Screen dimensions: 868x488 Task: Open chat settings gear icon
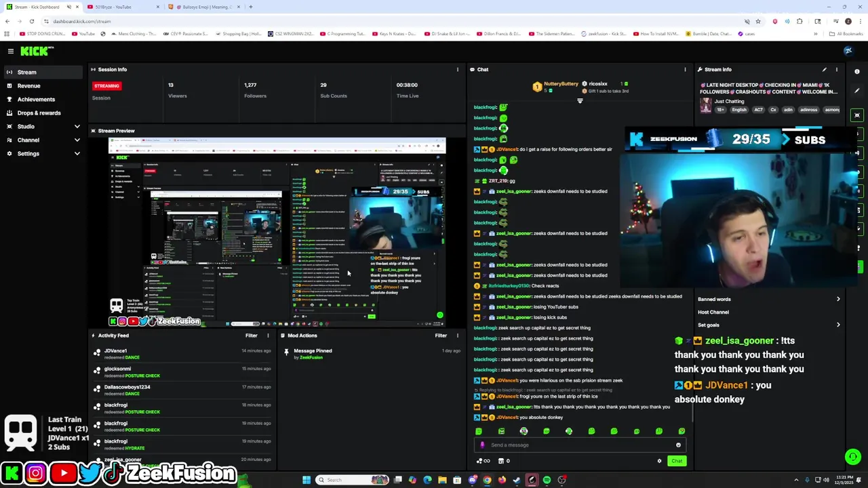(659, 461)
